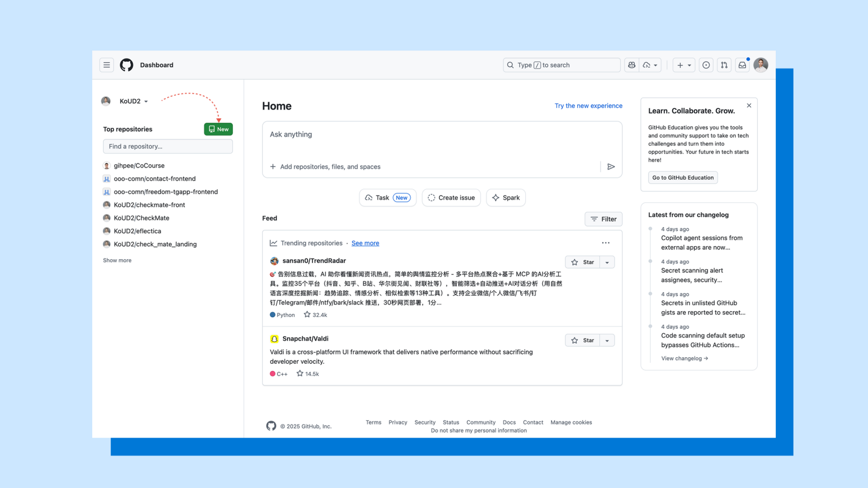Click the sansan0 avatar thumbnail
This screenshot has width=868, height=488.
(x=275, y=261)
